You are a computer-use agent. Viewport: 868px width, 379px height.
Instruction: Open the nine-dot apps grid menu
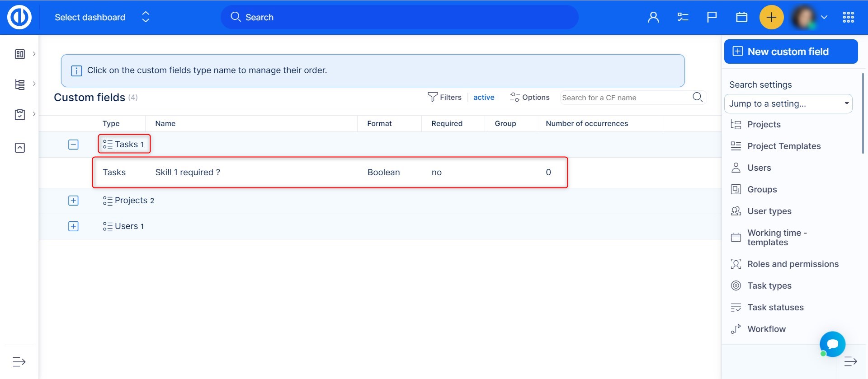click(x=848, y=18)
